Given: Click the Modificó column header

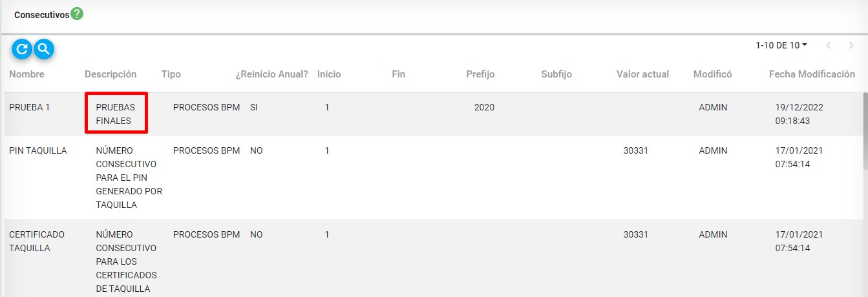Looking at the screenshot, I should 712,74.
